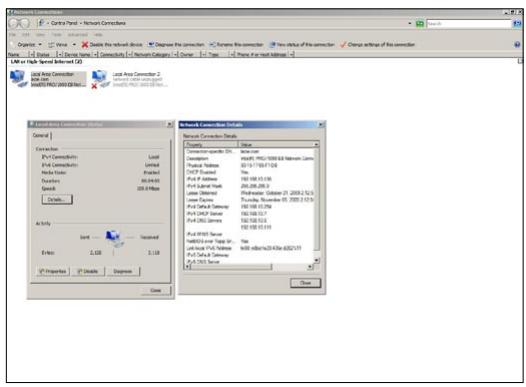Click the search magnifier button

point(517,23)
